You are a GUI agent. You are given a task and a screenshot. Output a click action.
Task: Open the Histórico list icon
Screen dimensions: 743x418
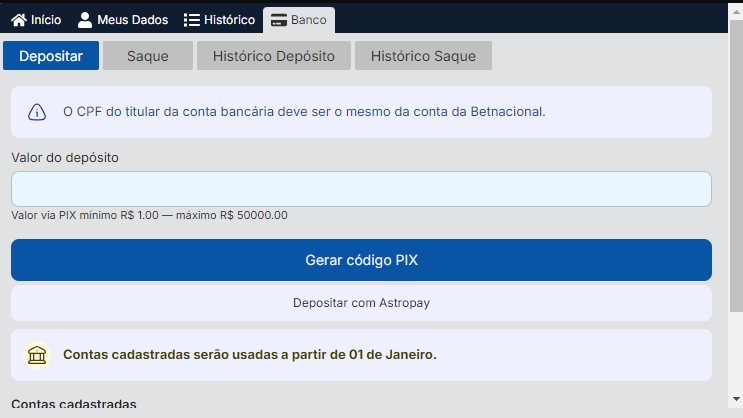(192, 20)
